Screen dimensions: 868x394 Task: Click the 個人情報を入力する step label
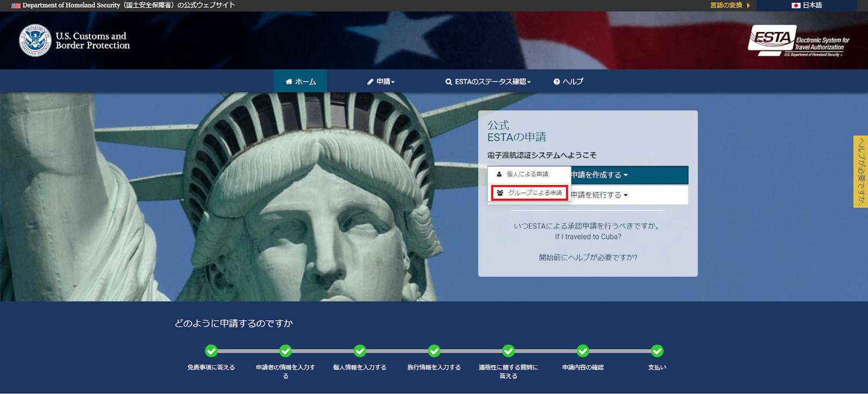coord(360,367)
